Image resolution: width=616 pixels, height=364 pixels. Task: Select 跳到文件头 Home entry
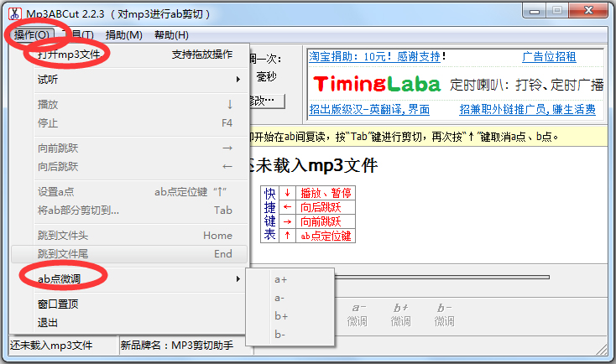coord(129,235)
